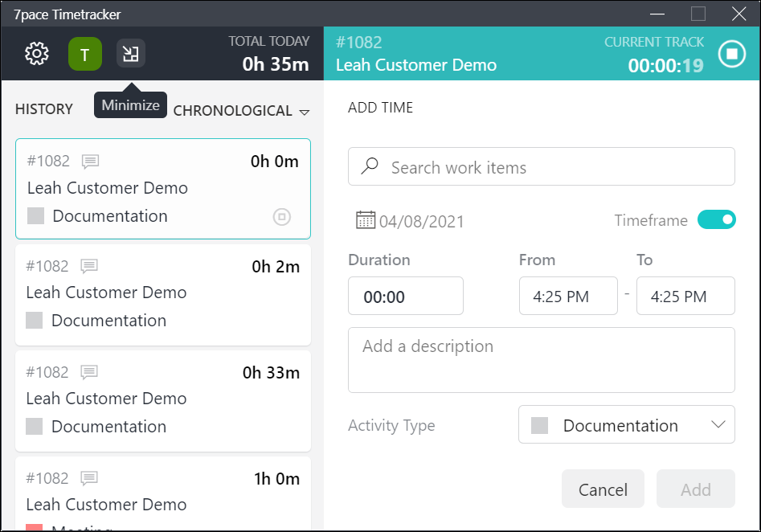Open the CHRONOLOGICAL sort dropdown
Image resolution: width=761 pixels, height=532 pixels.
pyautogui.click(x=241, y=111)
